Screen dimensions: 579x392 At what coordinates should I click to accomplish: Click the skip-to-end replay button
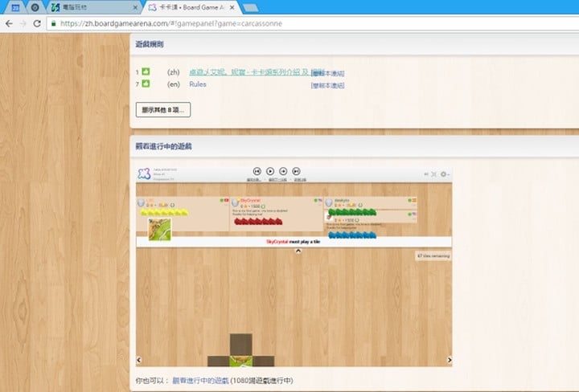click(296, 171)
